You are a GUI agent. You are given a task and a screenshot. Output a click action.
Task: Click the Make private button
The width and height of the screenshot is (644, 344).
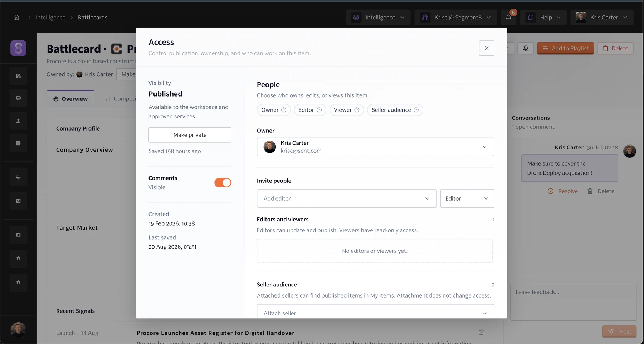click(x=190, y=135)
